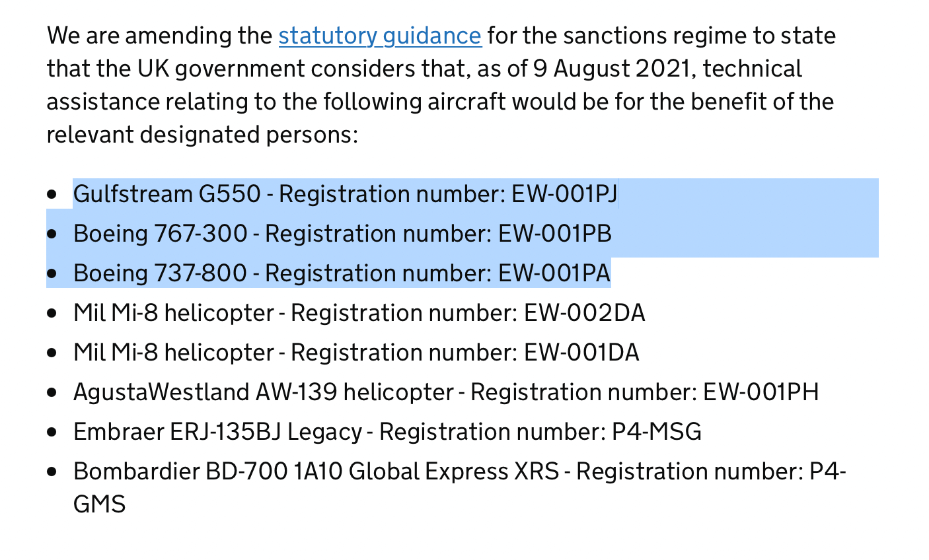Image resolution: width=929 pixels, height=560 pixels.
Task: Click the Embraer ERJ-135BJ Legacy name
Action: click(x=217, y=432)
